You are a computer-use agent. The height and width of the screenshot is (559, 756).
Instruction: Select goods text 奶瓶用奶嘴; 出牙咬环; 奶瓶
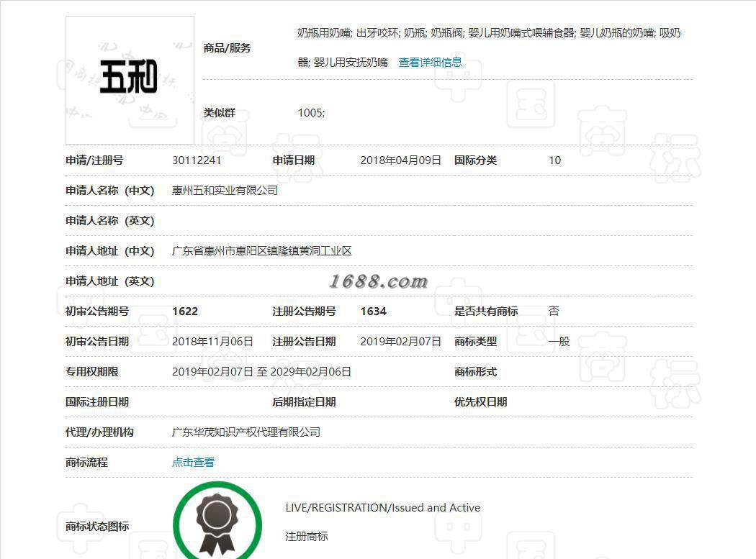click(x=361, y=33)
